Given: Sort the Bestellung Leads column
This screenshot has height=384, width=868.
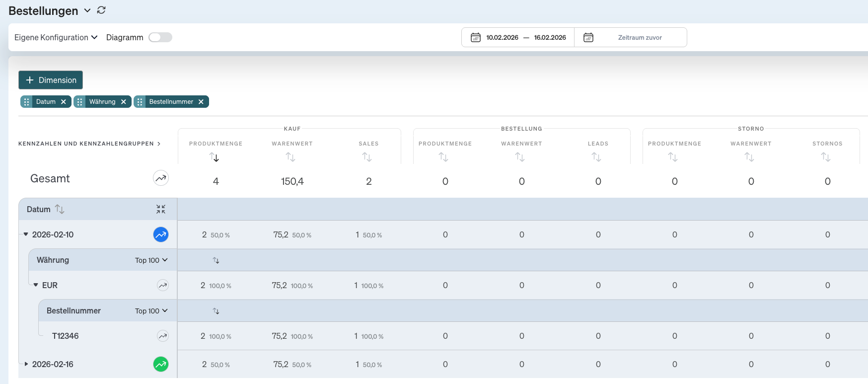Looking at the screenshot, I should coord(596,157).
